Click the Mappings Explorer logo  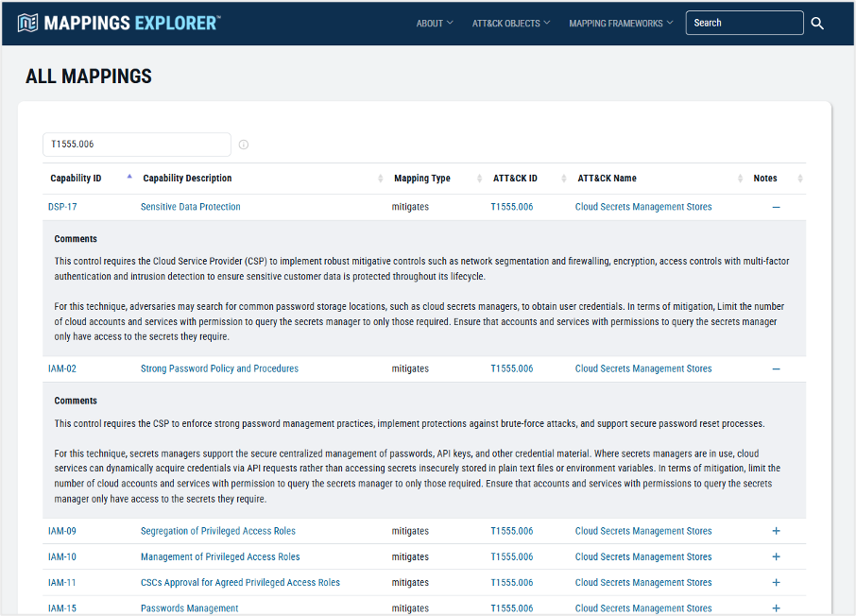119,23
